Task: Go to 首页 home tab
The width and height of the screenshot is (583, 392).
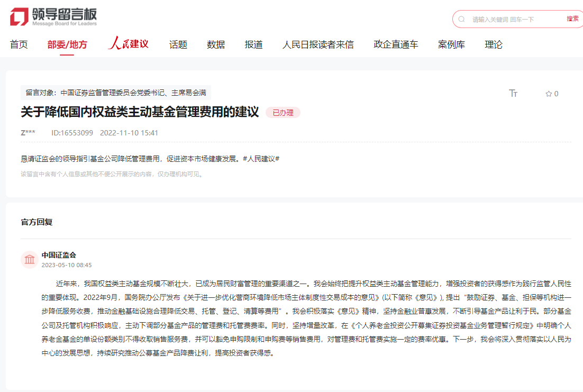Action: 19,45
